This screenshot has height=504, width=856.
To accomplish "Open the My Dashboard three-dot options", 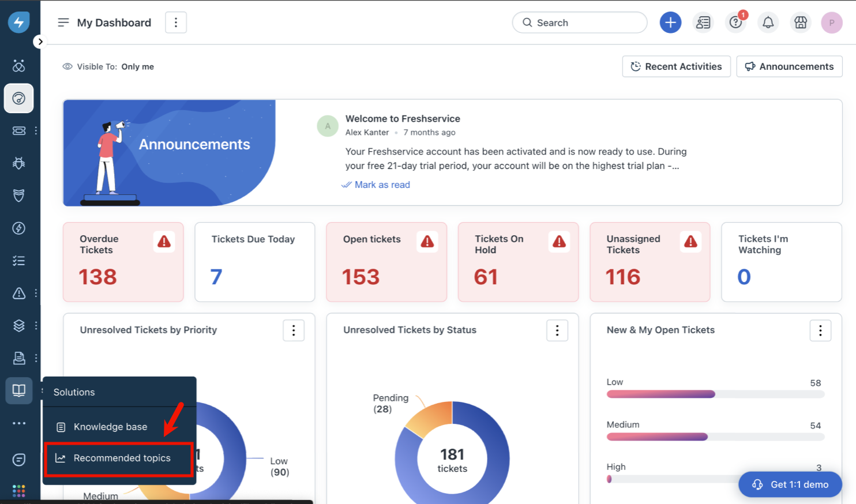I will (x=176, y=22).
